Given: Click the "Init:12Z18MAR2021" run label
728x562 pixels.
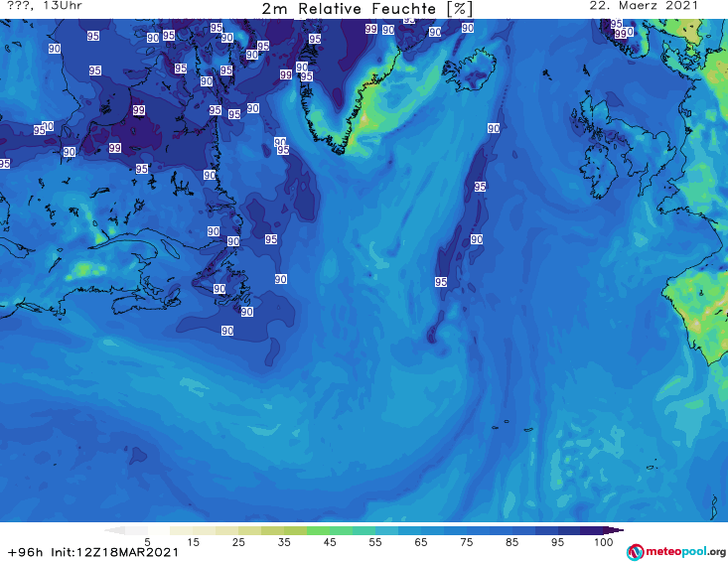Looking at the screenshot, I should point(114,552).
